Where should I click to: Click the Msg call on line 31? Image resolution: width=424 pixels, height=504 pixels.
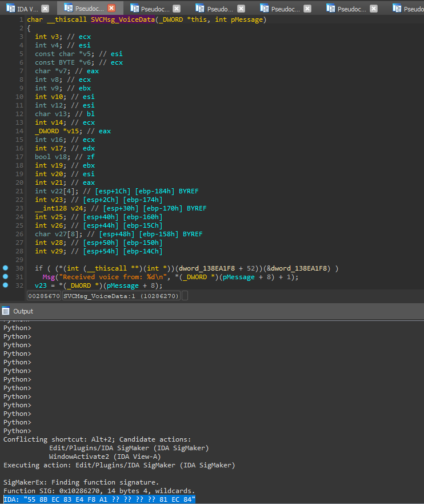49,277
